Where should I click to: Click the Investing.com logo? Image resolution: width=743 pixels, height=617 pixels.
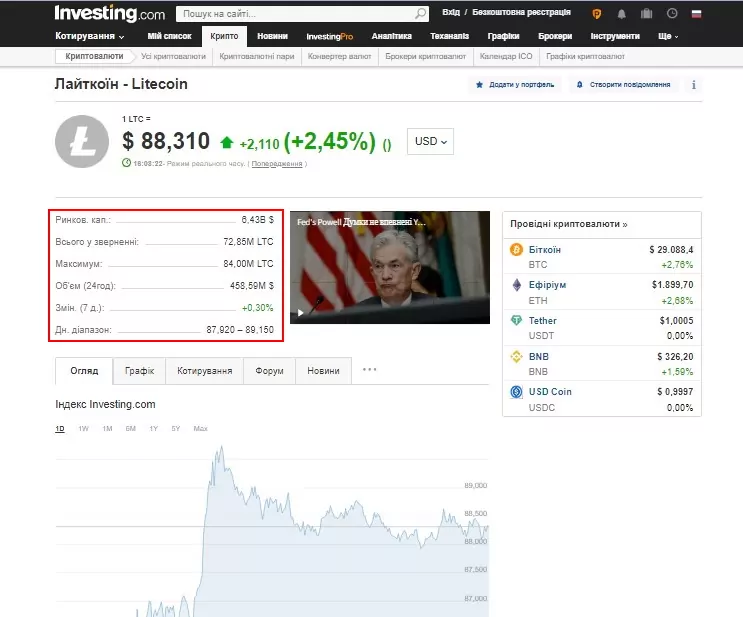point(109,14)
